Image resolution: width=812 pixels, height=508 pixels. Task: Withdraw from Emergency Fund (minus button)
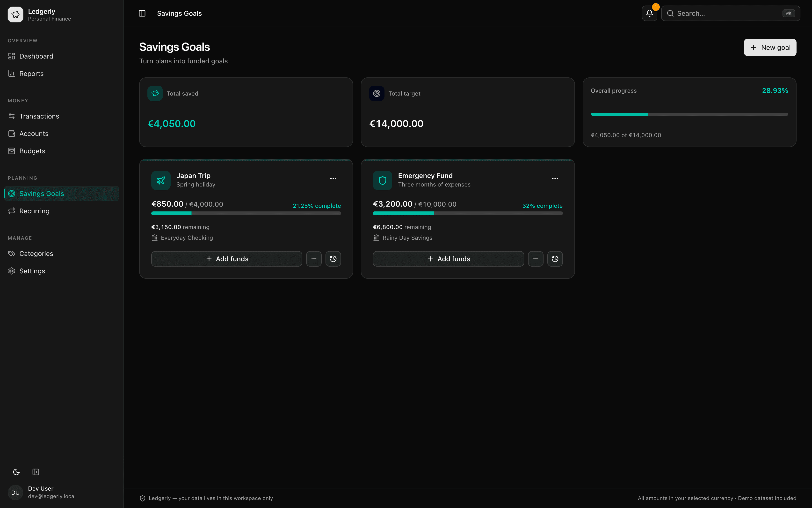click(536, 259)
